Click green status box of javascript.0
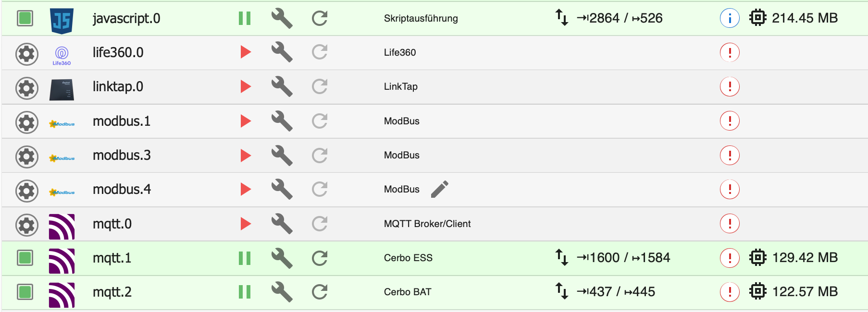Image resolution: width=868 pixels, height=312 pixels. tap(25, 18)
